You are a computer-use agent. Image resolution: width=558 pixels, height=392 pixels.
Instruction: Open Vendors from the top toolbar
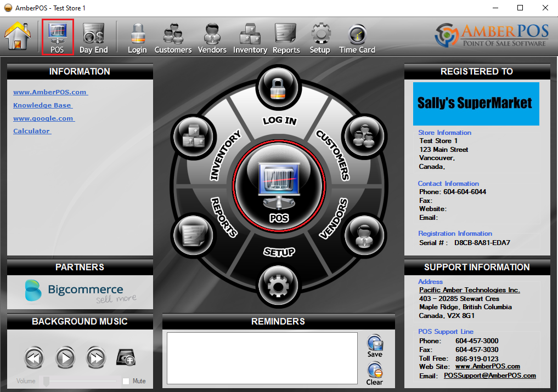212,37
